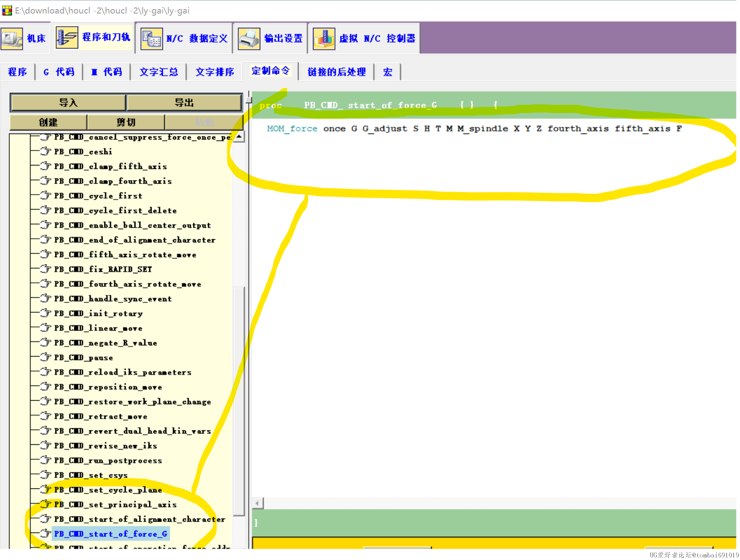Click the 创建 create button

click(48, 122)
